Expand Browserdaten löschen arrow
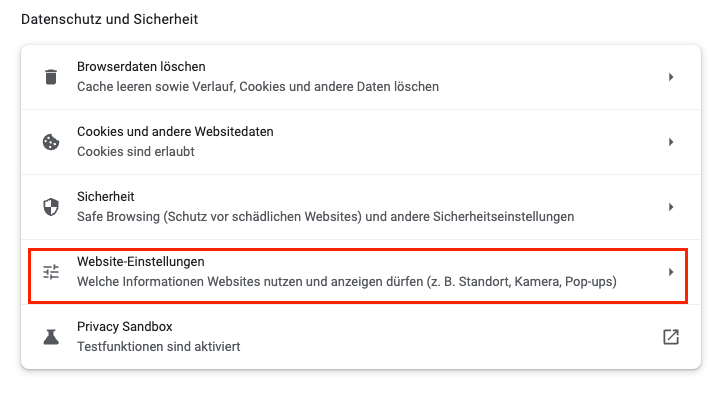The image size is (726, 395). [671, 77]
